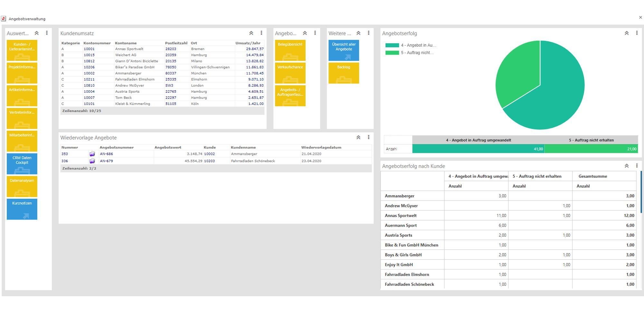Open the Artikelinforma... tile
The height and width of the screenshot is (322, 644).
click(x=22, y=96)
